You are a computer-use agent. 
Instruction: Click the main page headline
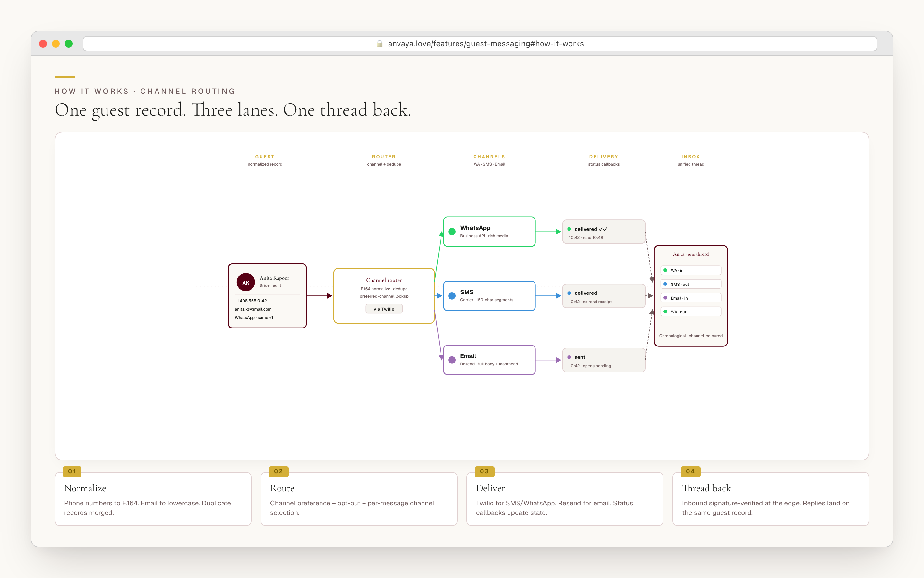pyautogui.click(x=233, y=110)
